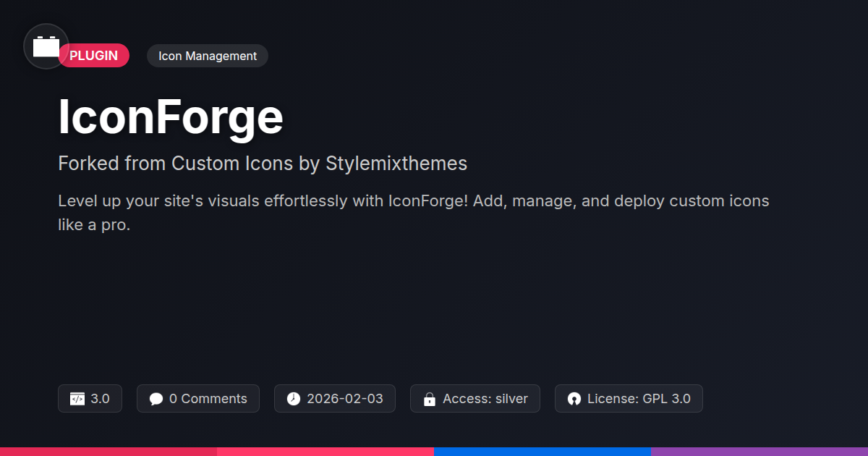Click the speech bubble comments icon

156,399
